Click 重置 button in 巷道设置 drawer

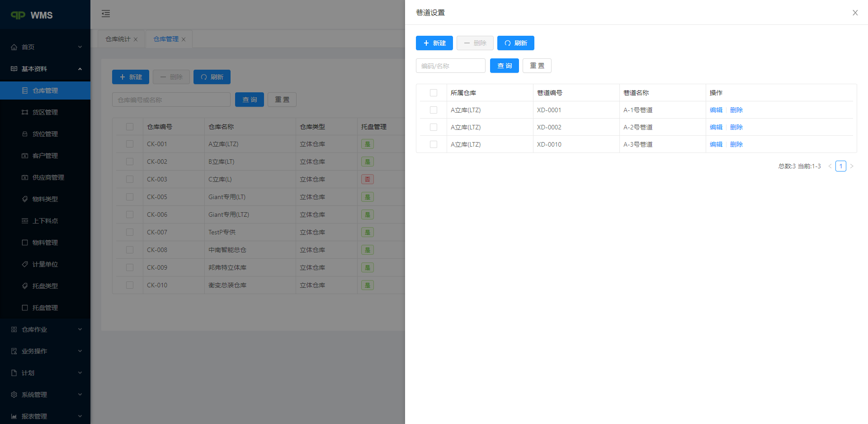click(x=537, y=66)
